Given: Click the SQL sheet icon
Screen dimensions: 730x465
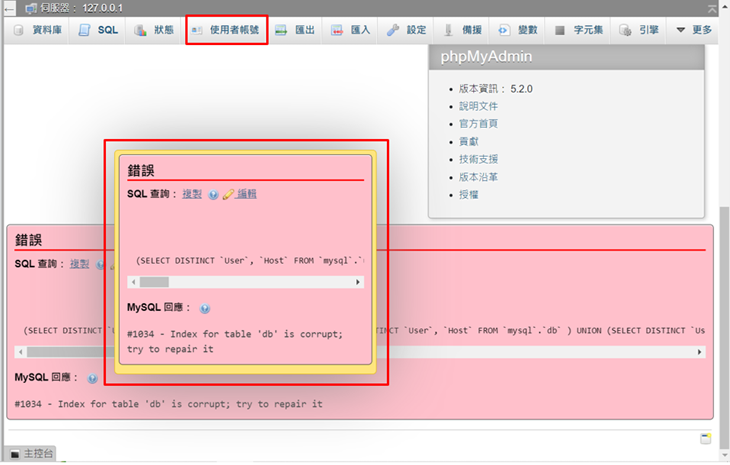Looking at the screenshot, I should pos(84,30).
